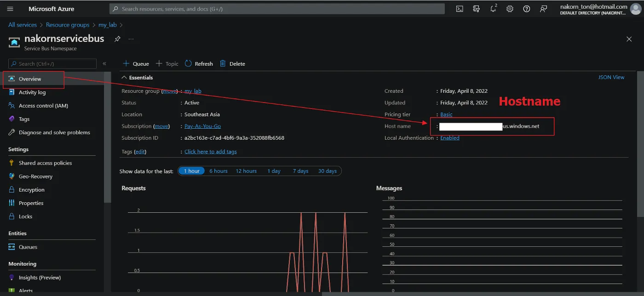Open portal settings gear
Image resolution: width=644 pixels, height=296 pixels.
coord(510,9)
